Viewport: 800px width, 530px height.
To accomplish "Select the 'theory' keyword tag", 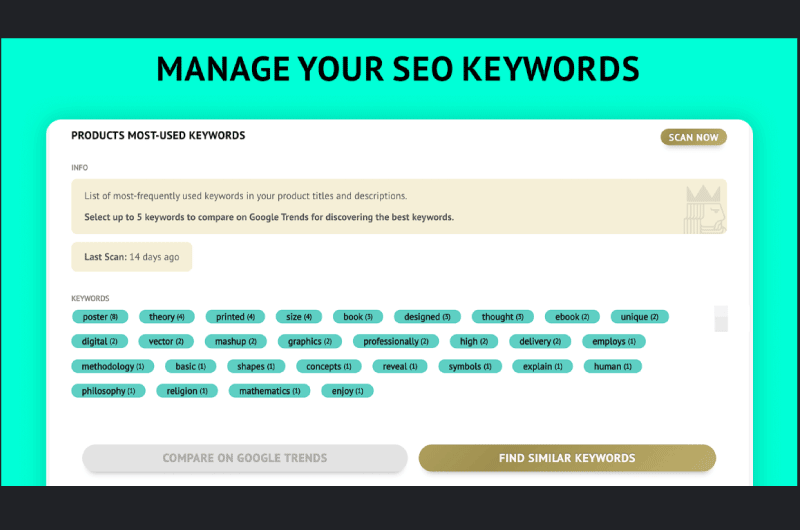I will pyautogui.click(x=167, y=317).
